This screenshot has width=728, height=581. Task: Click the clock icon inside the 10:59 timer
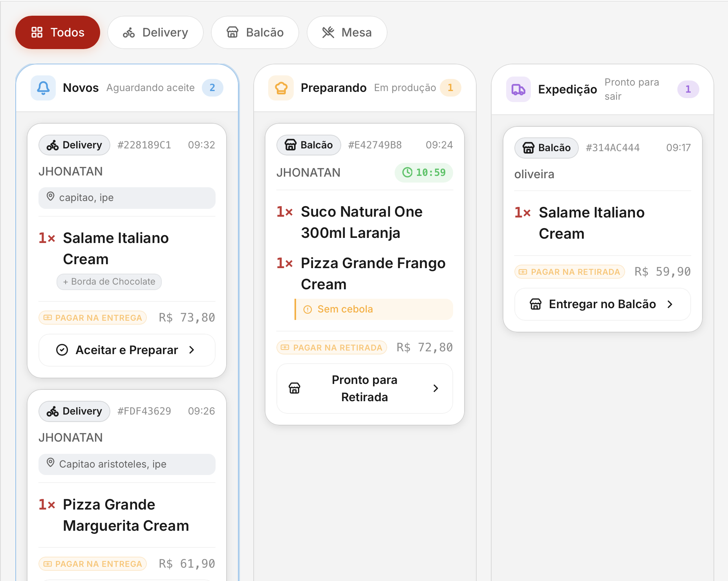tap(408, 172)
